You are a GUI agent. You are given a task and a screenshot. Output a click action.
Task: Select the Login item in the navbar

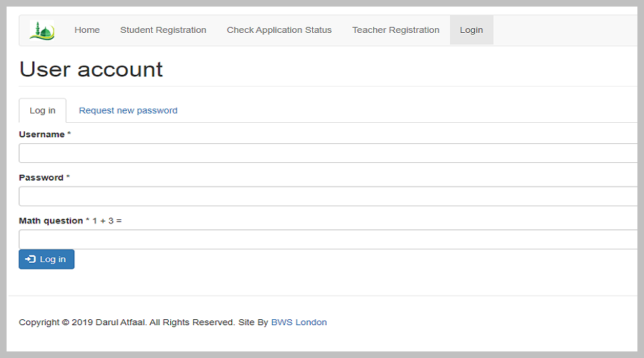(x=471, y=30)
